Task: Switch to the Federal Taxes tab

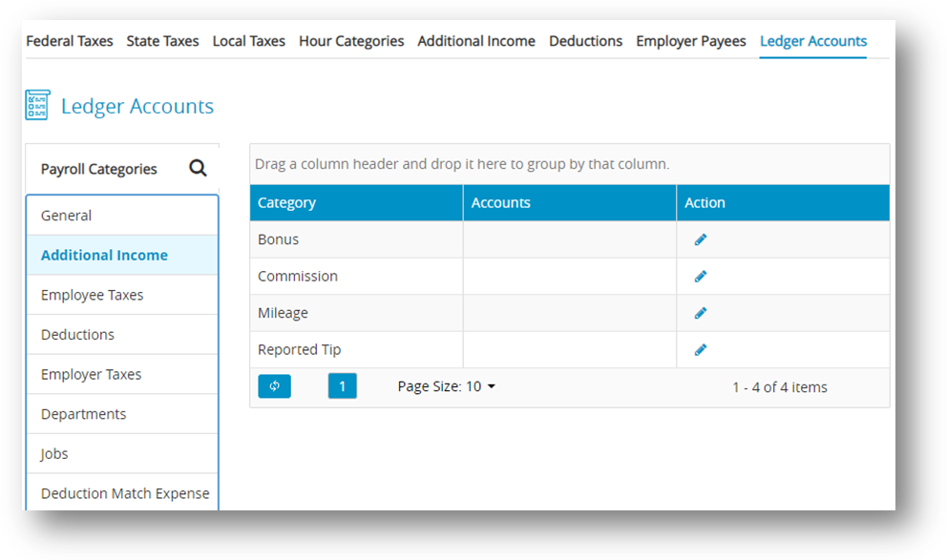Action: (69, 41)
